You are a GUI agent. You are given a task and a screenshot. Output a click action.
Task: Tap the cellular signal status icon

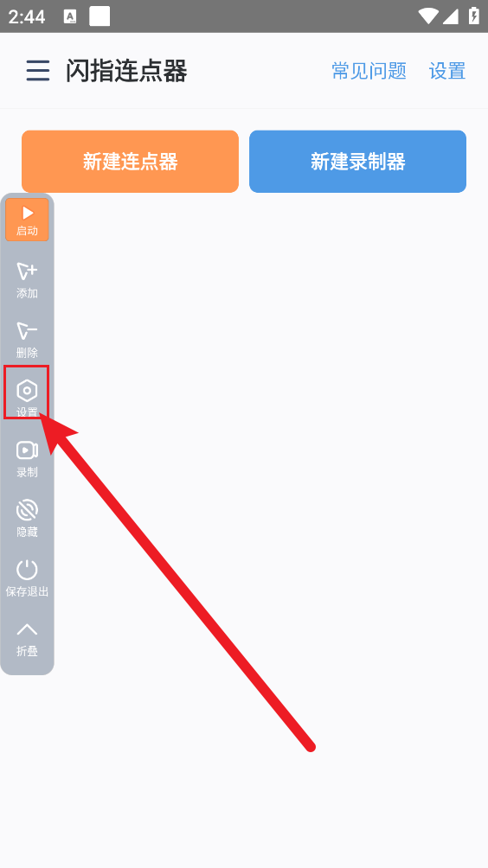tap(450, 16)
